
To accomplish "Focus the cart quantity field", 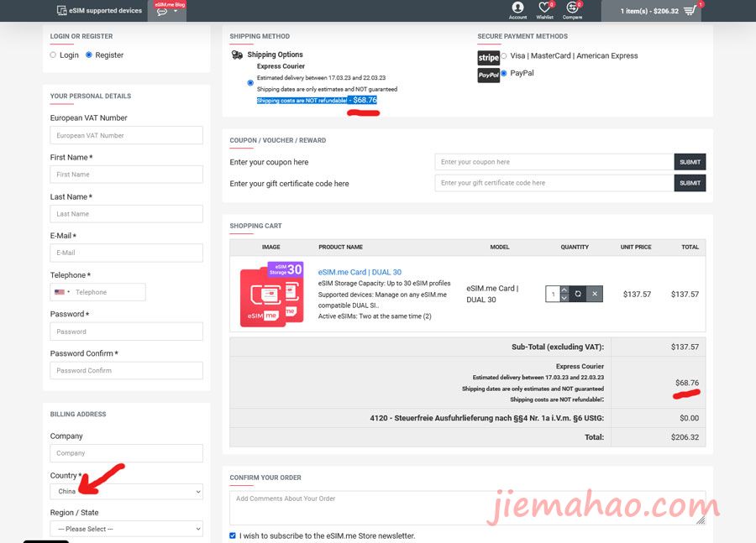I will (x=553, y=294).
